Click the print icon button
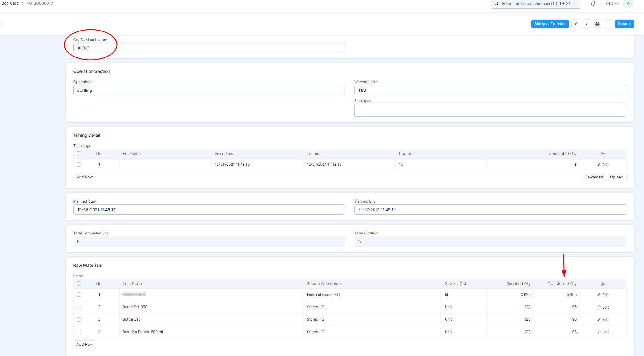The width and height of the screenshot is (644, 356). (x=597, y=24)
